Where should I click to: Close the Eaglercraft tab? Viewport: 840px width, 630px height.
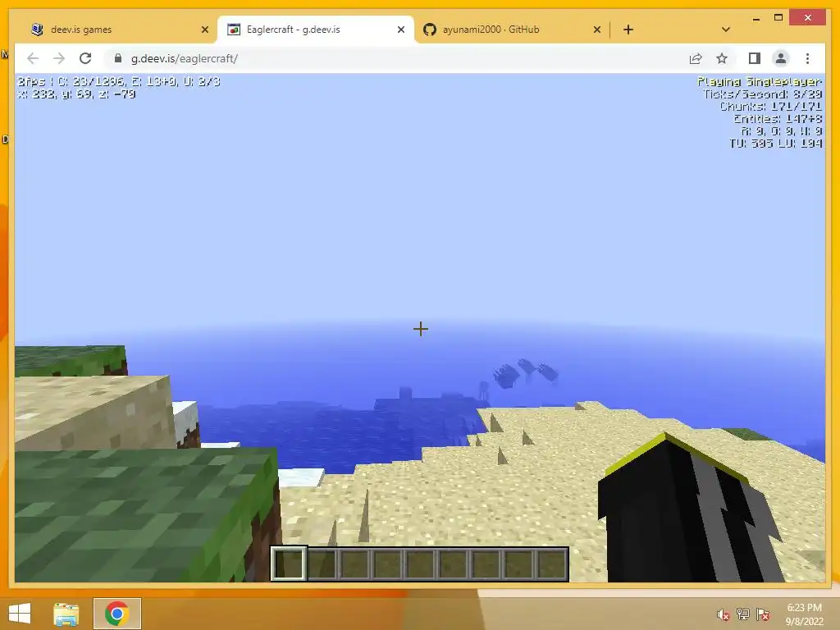[400, 30]
